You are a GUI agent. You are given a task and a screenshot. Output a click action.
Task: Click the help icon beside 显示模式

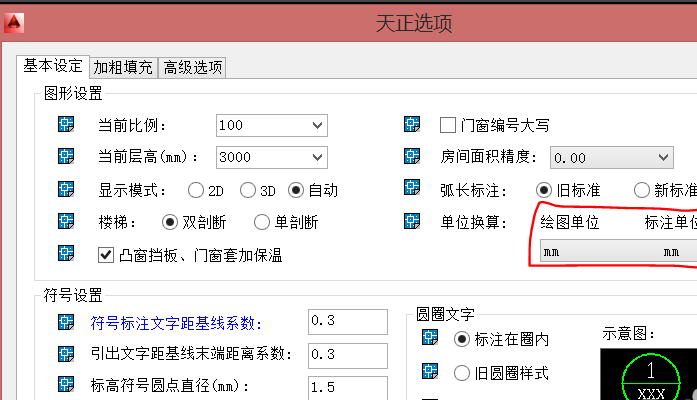(x=66, y=189)
